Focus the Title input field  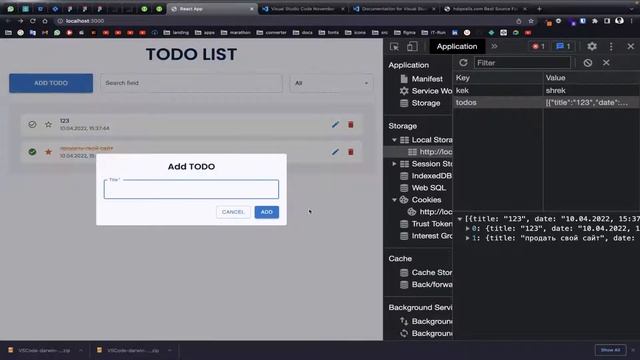tap(191, 189)
